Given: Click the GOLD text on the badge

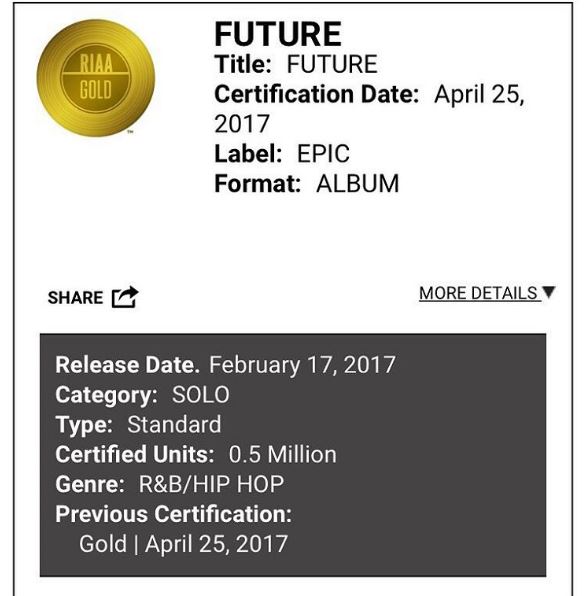Looking at the screenshot, I should (x=96, y=90).
